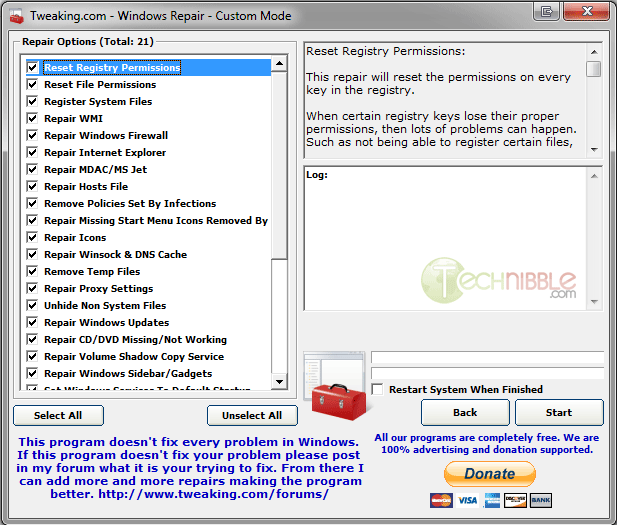Click description pane scroll up arrow

pos(594,52)
